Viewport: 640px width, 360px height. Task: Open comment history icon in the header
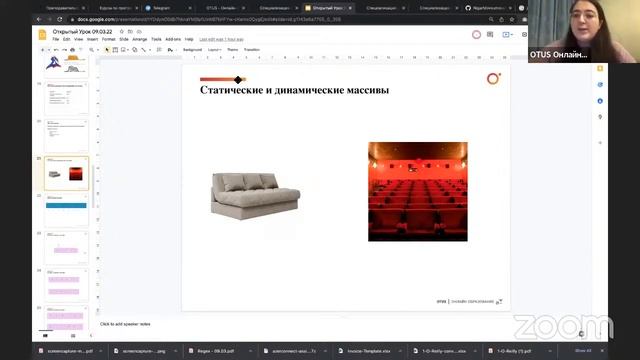click(x=490, y=35)
